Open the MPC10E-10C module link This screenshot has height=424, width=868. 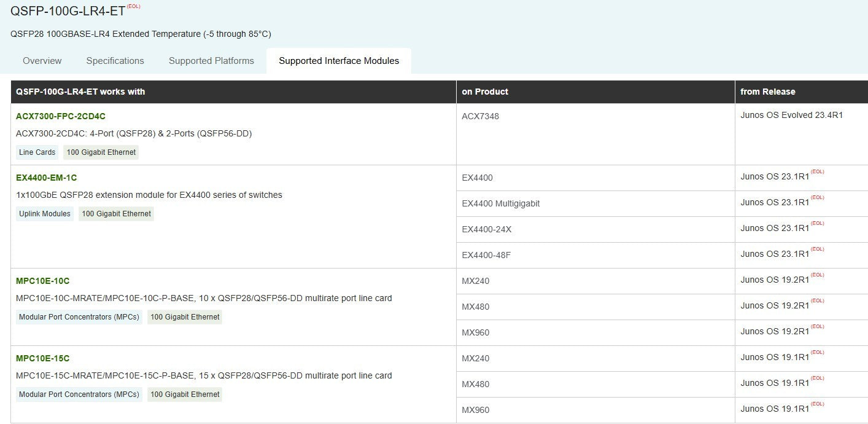coord(43,281)
